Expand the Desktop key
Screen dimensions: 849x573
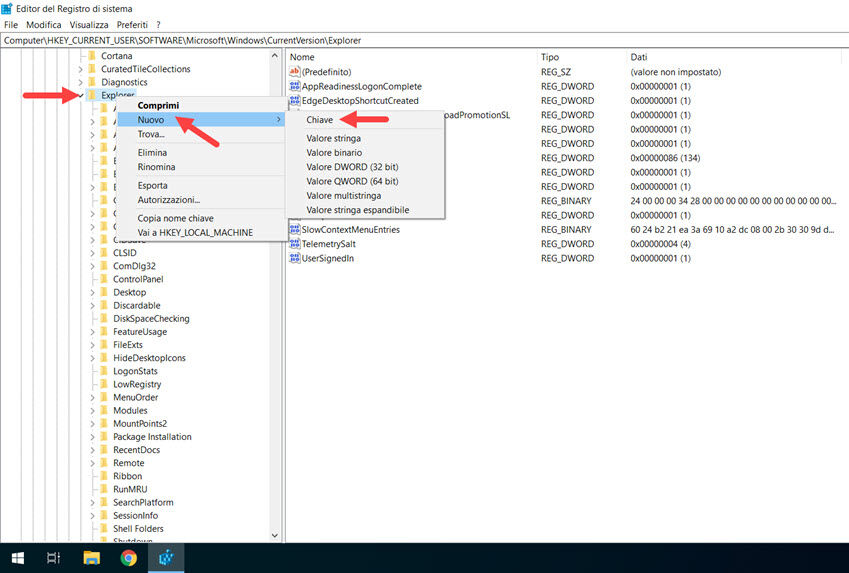pos(92,292)
